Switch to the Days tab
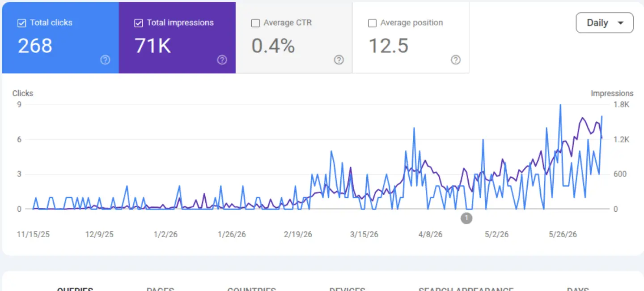644x291 pixels. [577, 289]
